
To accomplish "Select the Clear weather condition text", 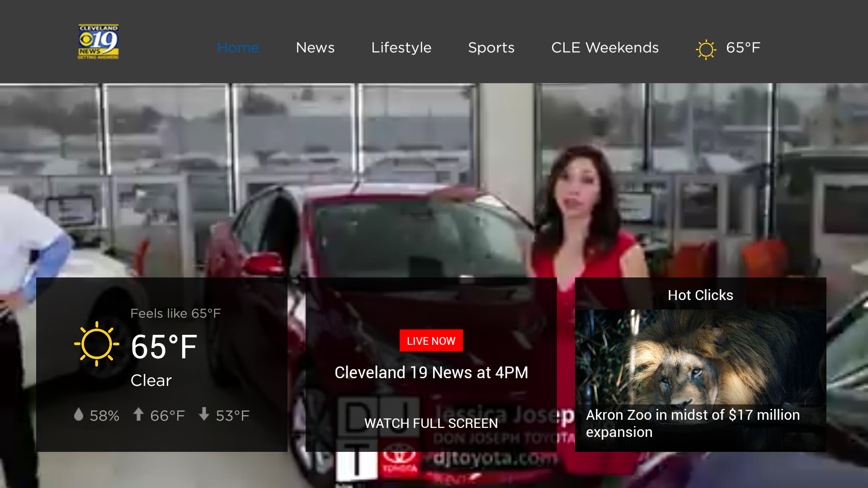I will pyautogui.click(x=151, y=380).
